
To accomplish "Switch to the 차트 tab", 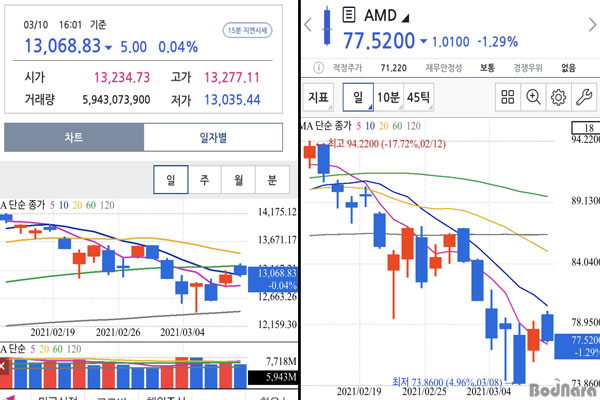I will (x=74, y=137).
